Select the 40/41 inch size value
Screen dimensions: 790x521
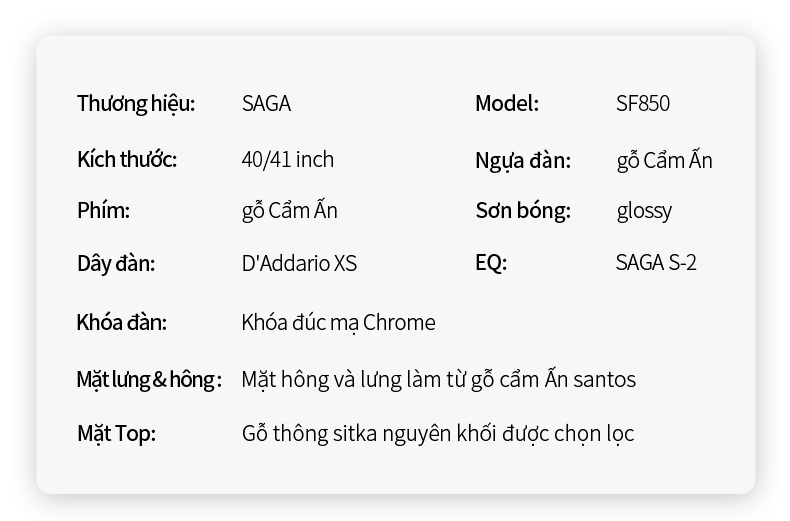(x=288, y=160)
